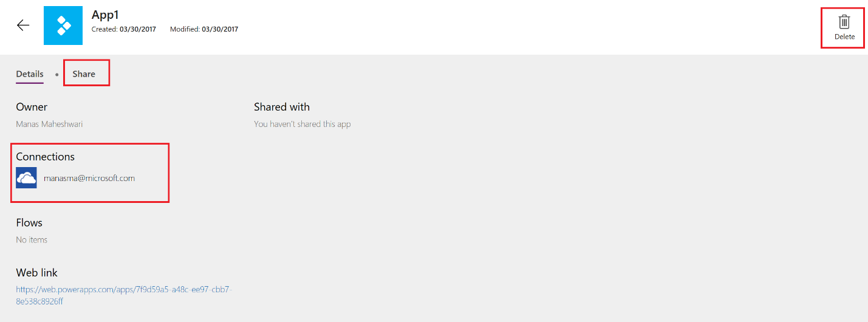Click the Created date 03/30/2017
The height and width of the screenshot is (322, 868).
[138, 29]
